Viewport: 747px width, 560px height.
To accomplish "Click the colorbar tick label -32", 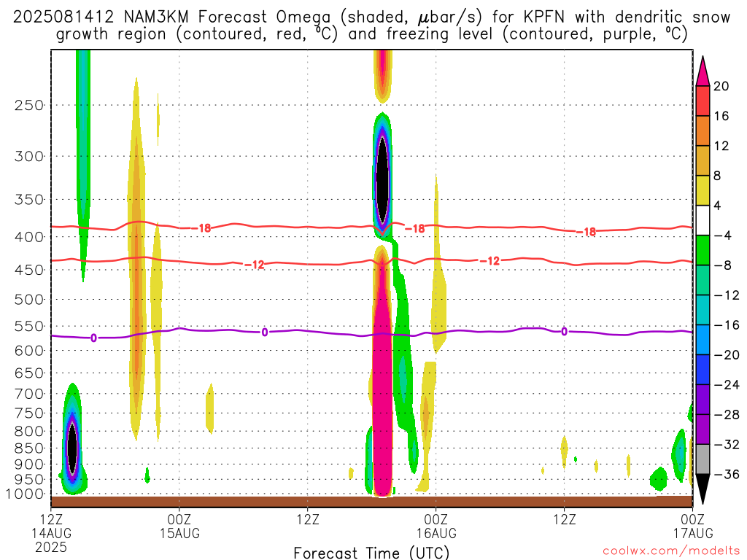I will click(727, 445).
